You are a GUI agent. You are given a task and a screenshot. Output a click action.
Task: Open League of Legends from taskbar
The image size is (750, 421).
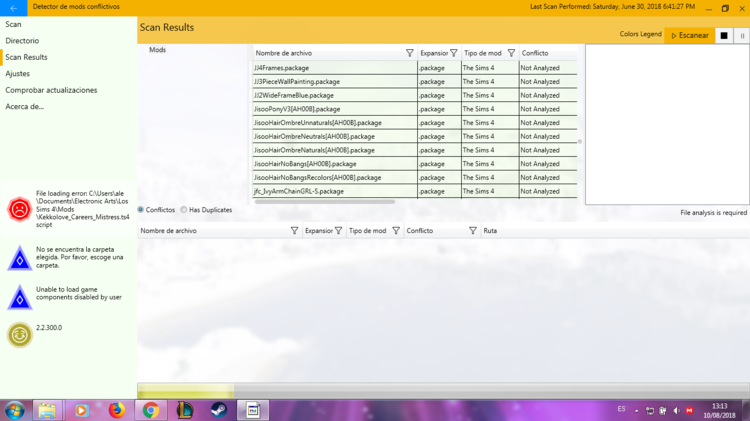pos(185,410)
